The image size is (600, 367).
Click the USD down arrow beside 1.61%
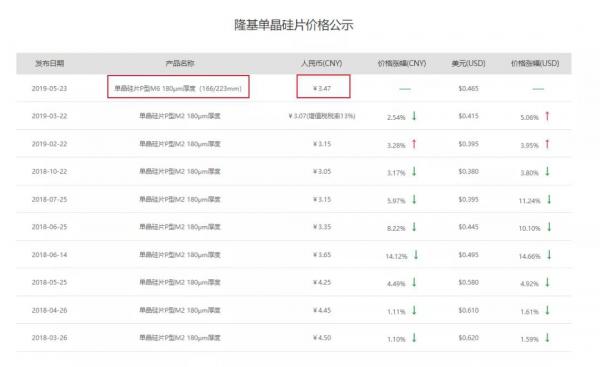pyautogui.click(x=547, y=310)
